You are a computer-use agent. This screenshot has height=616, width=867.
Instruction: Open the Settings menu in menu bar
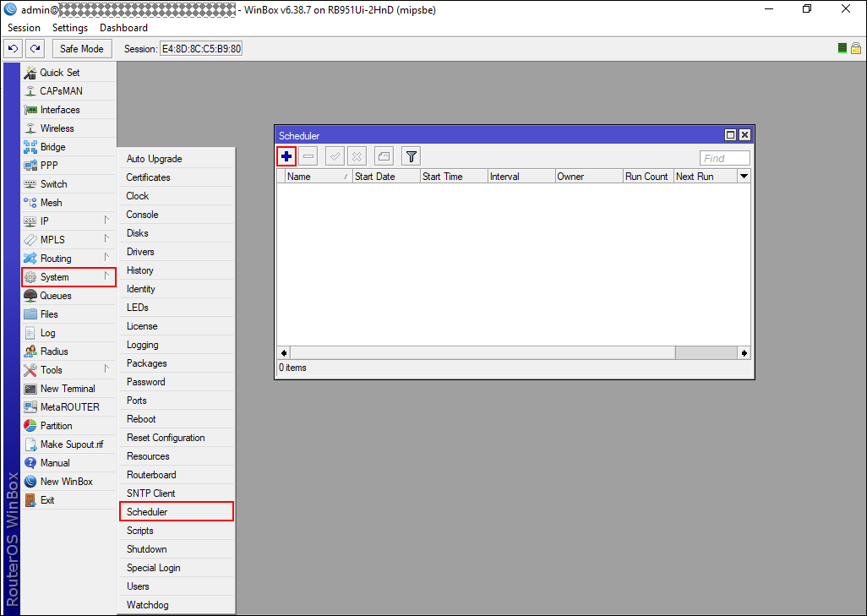(69, 28)
